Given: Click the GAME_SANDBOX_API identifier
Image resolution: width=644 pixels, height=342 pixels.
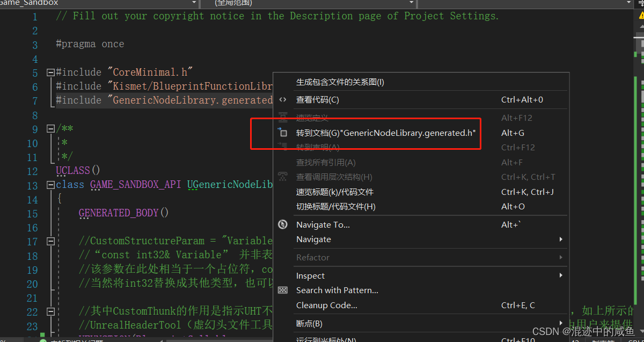Looking at the screenshot, I should point(136,185).
